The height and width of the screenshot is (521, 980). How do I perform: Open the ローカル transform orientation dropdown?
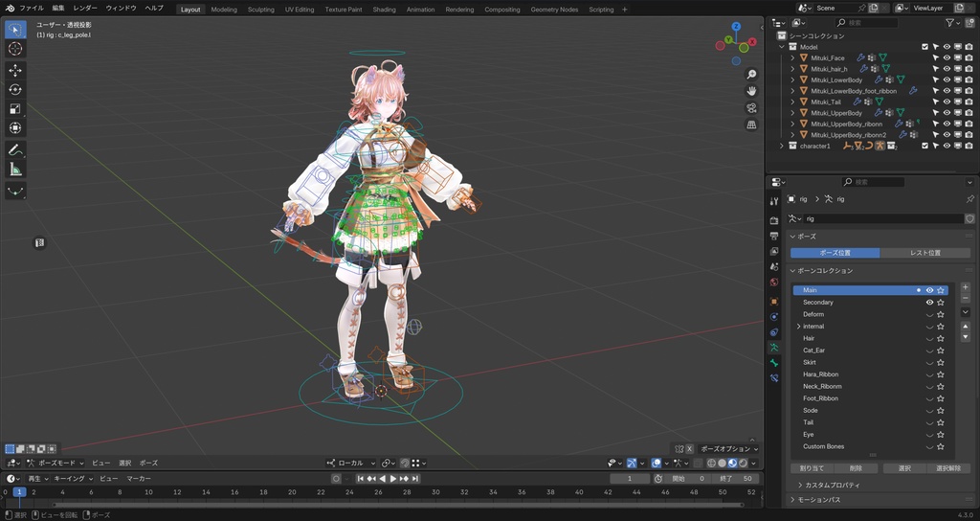(x=351, y=463)
